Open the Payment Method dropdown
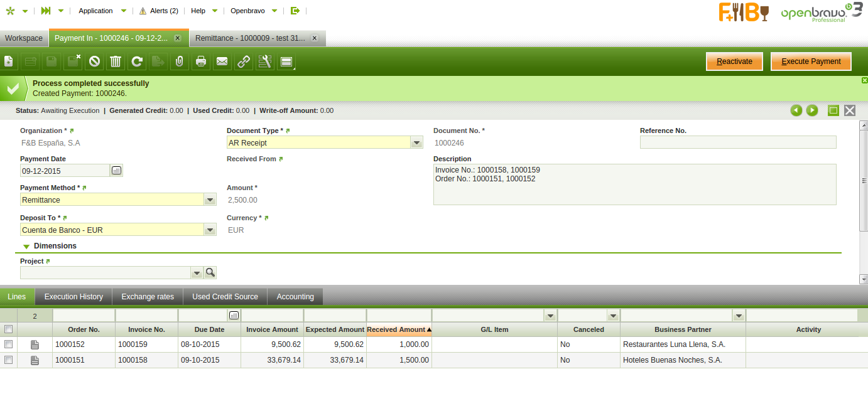The image size is (868, 416). point(210,200)
